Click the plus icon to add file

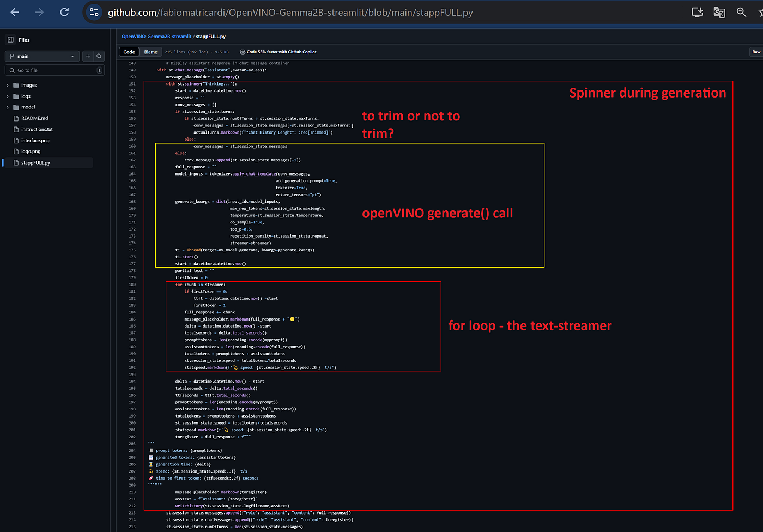(x=88, y=56)
